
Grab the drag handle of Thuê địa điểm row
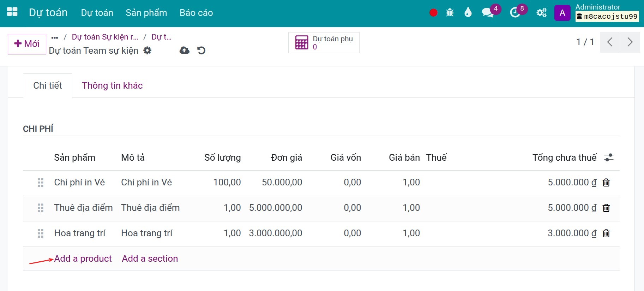point(41,208)
